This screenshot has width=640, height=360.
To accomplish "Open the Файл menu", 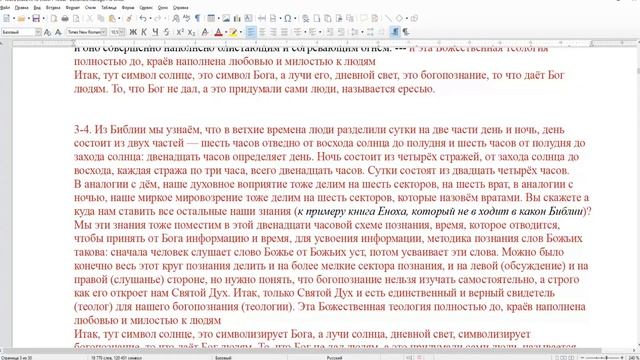I will (x=5, y=7).
